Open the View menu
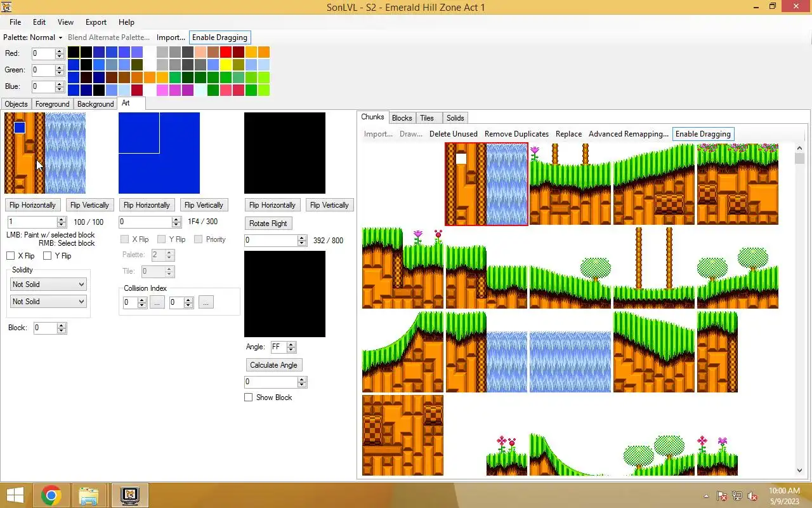The height and width of the screenshot is (508, 812). (65, 22)
